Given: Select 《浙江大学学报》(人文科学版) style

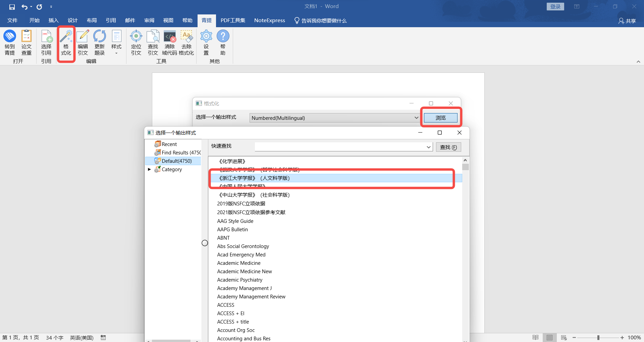Looking at the screenshot, I should (x=335, y=178).
